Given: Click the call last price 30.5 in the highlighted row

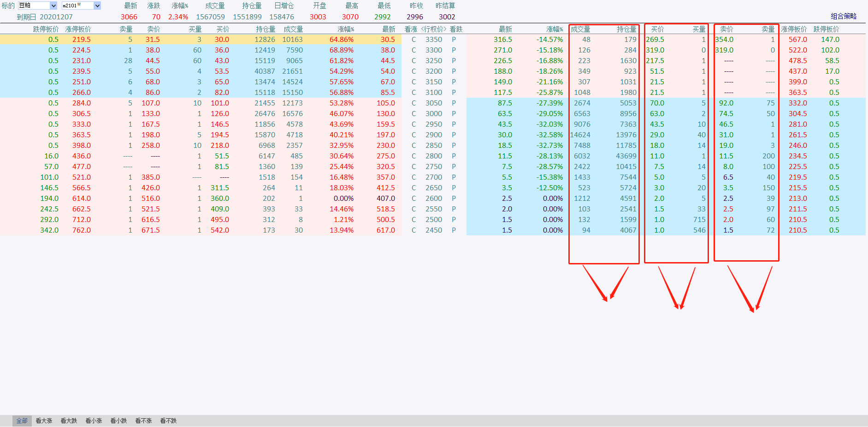Looking at the screenshot, I should click(x=387, y=40).
